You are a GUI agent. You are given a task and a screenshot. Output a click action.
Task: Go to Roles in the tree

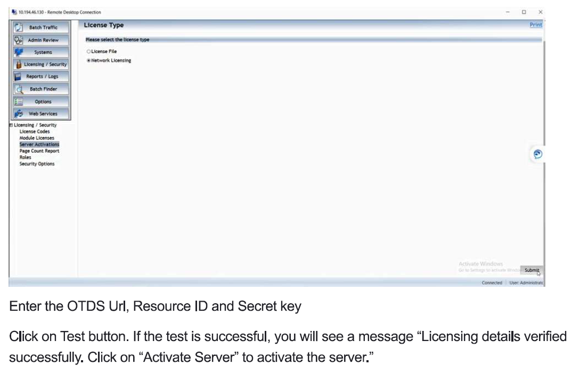25,157
